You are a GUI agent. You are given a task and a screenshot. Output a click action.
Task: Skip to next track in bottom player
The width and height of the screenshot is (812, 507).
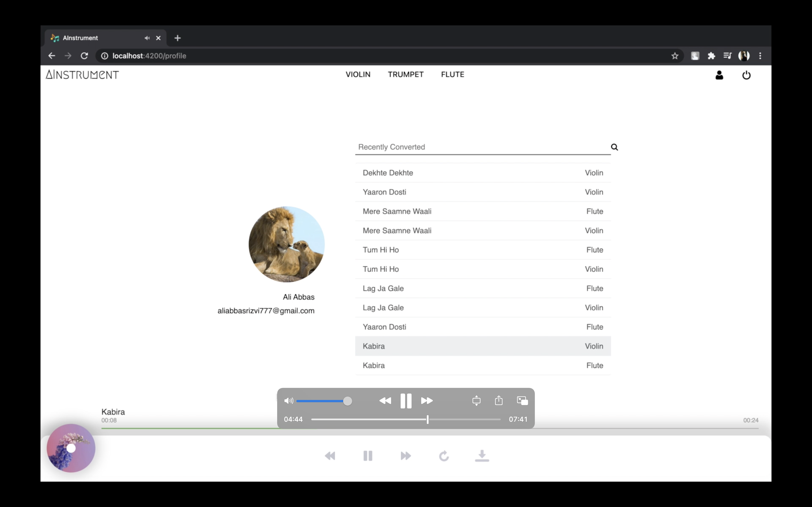[406, 456]
